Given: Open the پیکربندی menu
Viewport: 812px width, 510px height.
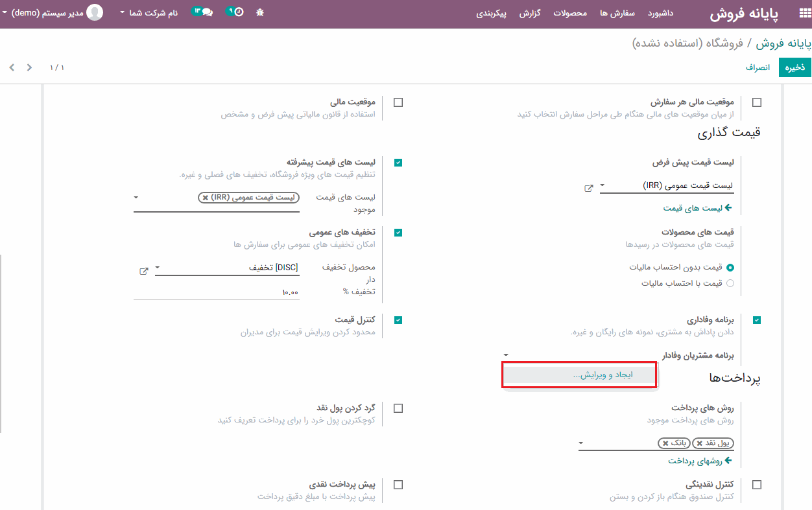Looking at the screenshot, I should coord(491,13).
